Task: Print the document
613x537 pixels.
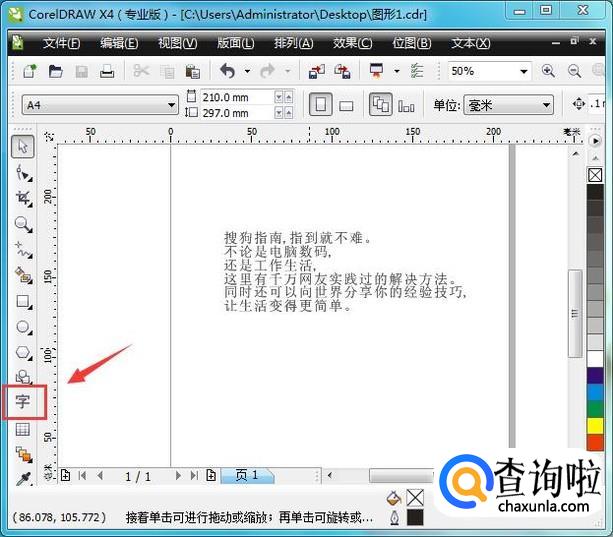Action: (x=107, y=72)
